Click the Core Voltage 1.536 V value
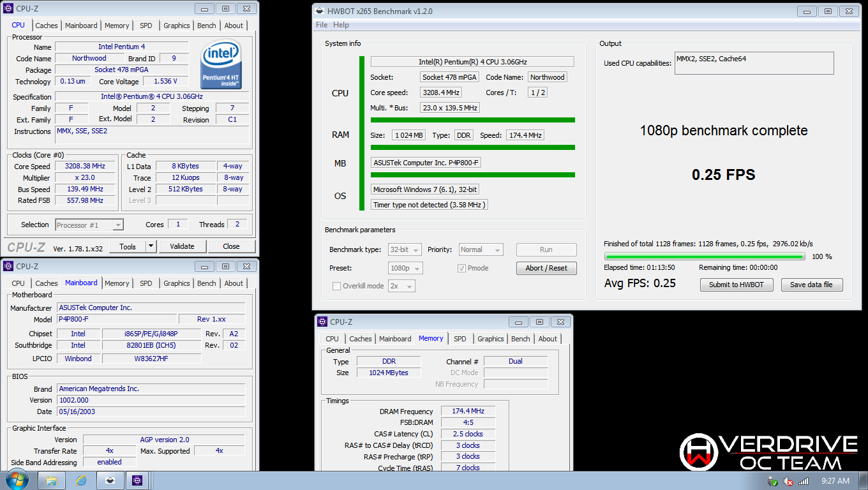Screen dimensions: 868x490 click(x=166, y=81)
